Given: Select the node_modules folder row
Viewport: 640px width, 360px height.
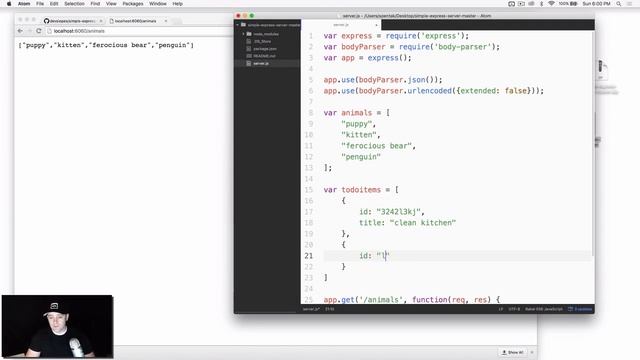Looking at the screenshot, I should [267, 34].
